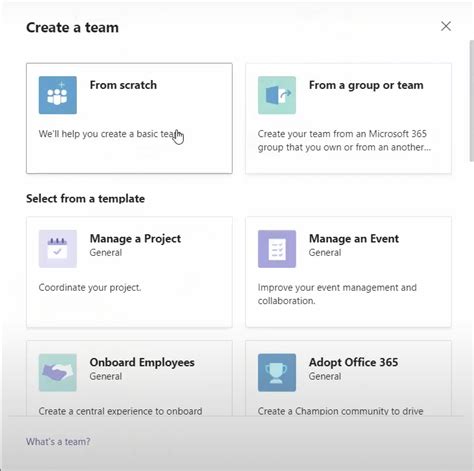Click the From a group or team icon

tap(277, 95)
